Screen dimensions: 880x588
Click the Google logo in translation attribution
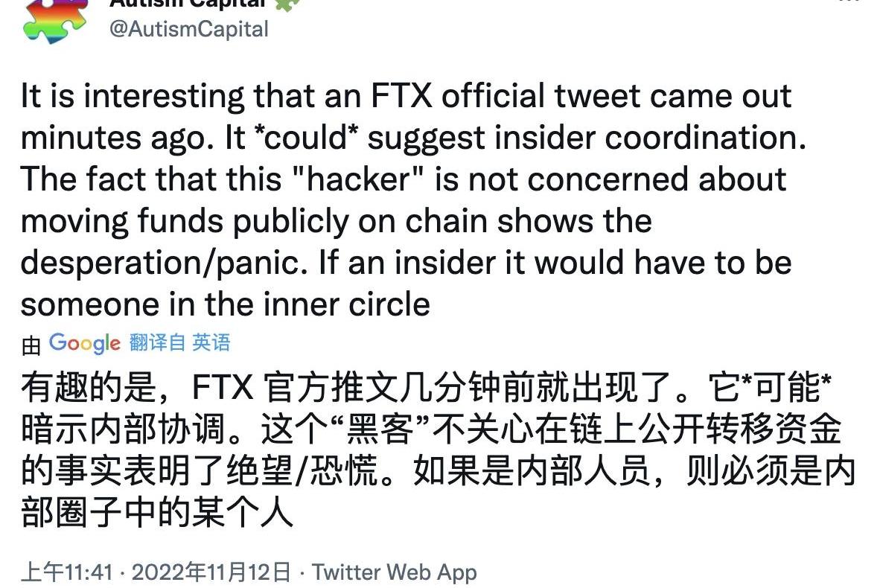point(85,343)
